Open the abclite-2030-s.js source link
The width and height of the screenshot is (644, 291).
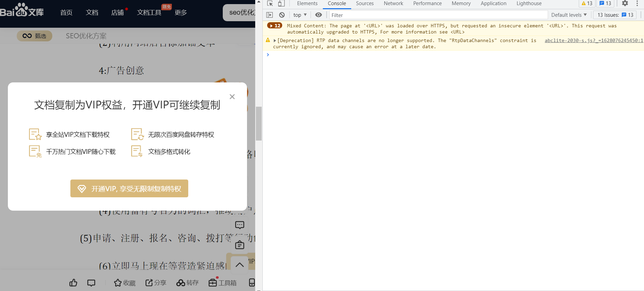point(594,40)
